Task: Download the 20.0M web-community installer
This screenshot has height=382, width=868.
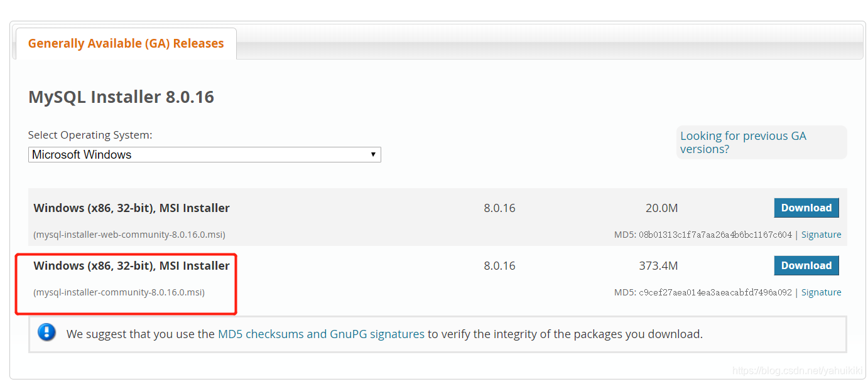Action: 806,208
